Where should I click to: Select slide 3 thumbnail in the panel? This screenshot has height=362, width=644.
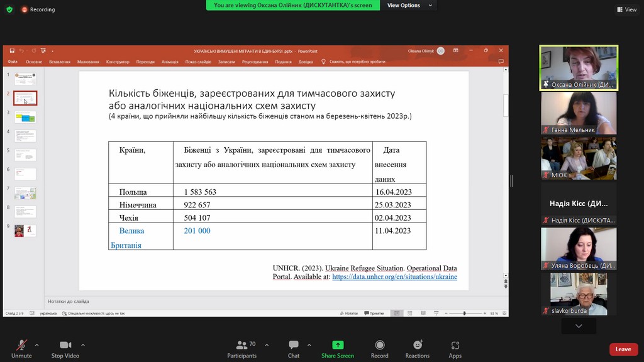pos(25,117)
